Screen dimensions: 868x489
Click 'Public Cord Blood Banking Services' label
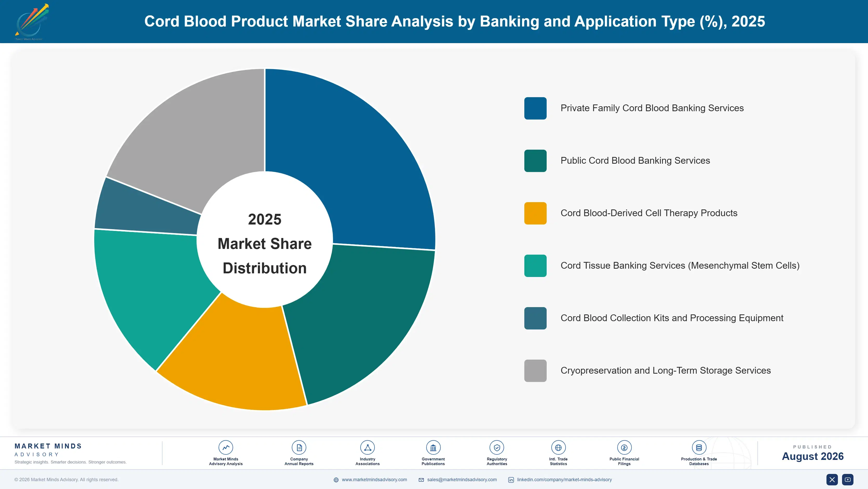click(x=635, y=161)
